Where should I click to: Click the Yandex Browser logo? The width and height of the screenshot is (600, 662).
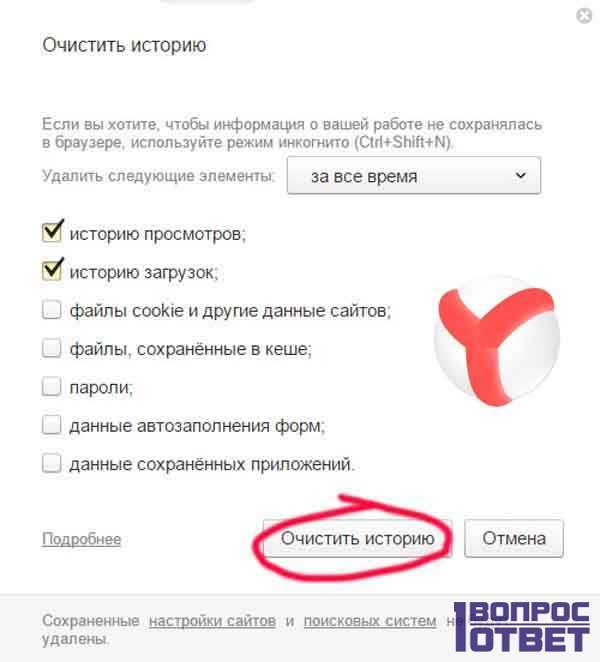click(x=497, y=341)
